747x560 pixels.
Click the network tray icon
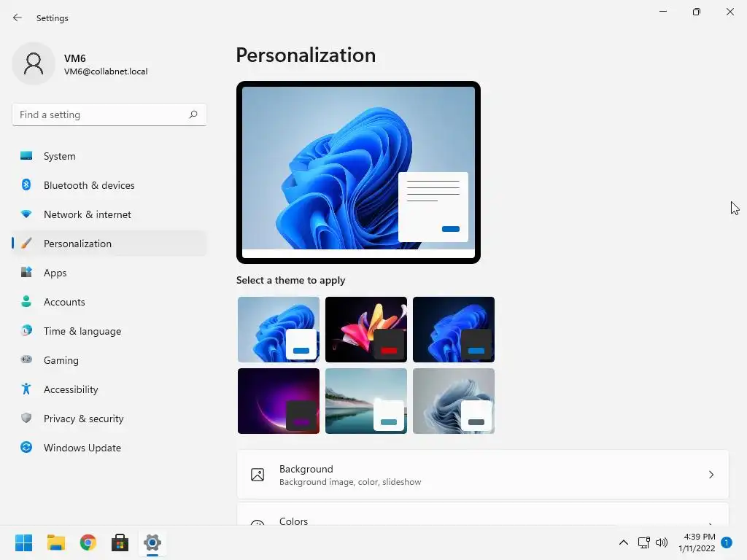(x=643, y=542)
